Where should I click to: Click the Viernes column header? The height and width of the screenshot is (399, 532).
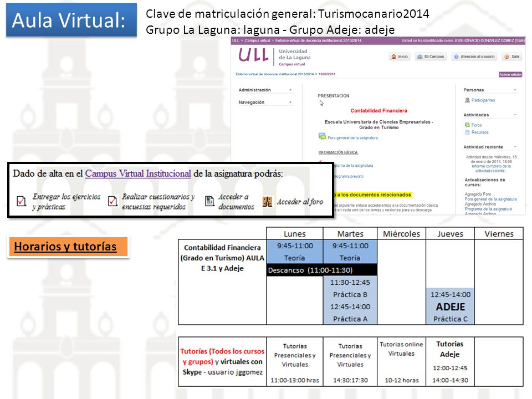499,233
